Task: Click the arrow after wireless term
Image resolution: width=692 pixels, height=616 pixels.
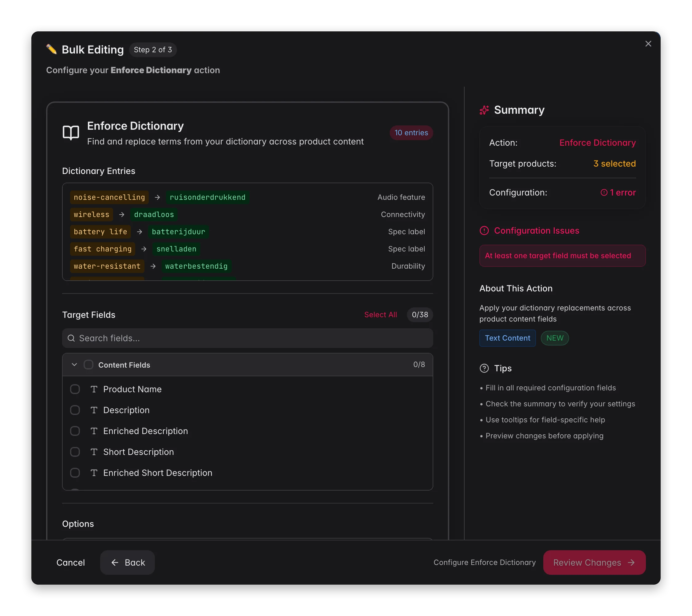Action: point(122,214)
